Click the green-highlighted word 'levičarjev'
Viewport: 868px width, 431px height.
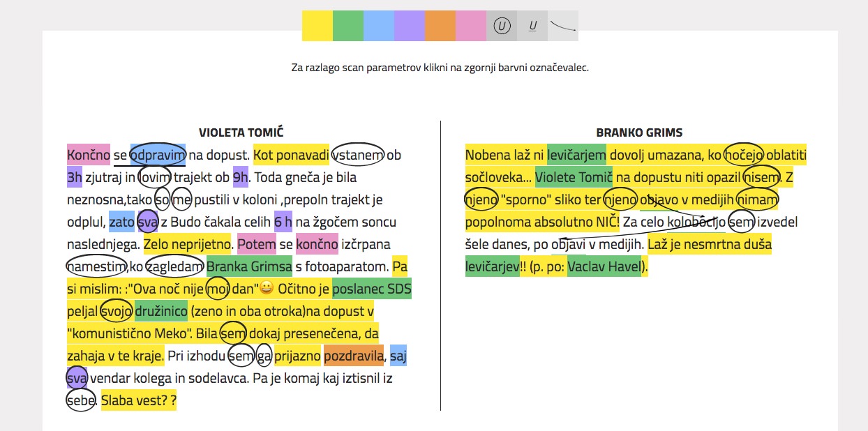493,267
